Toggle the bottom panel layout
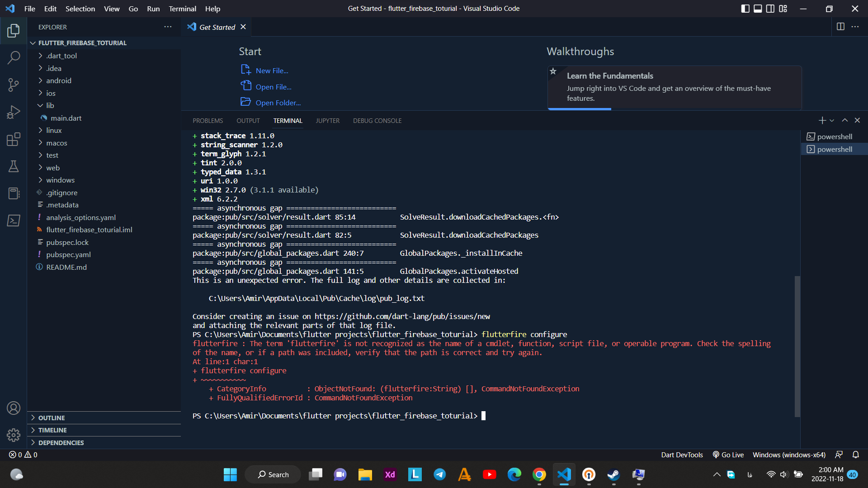Screen dimensions: 868x488 (758, 9)
